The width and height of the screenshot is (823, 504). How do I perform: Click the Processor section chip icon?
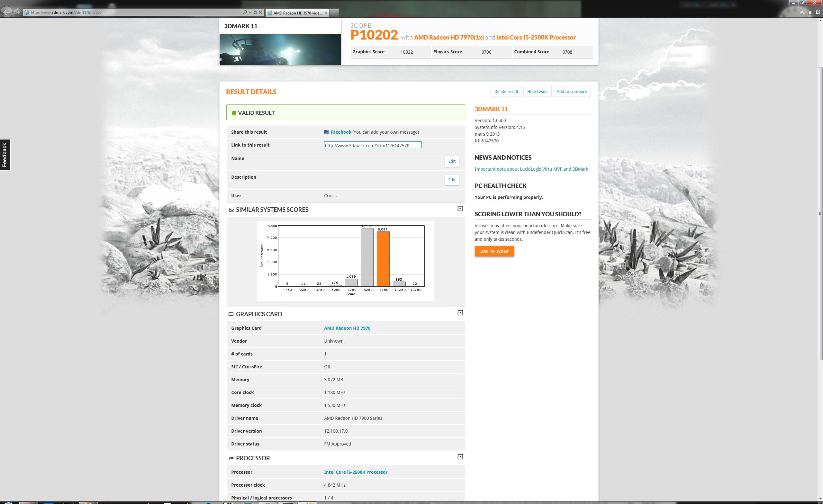click(x=231, y=458)
